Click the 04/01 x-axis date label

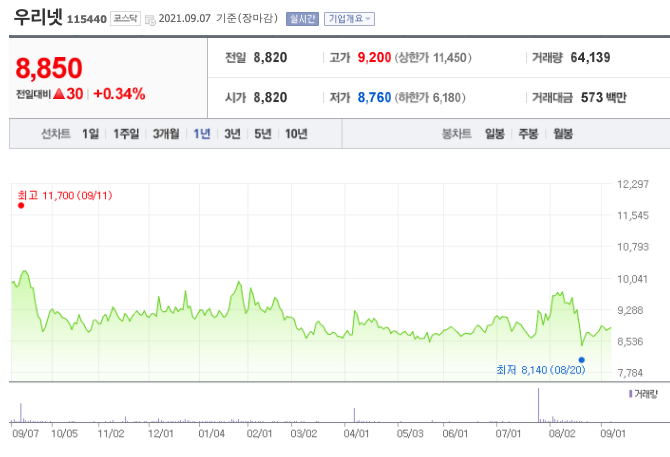click(356, 434)
